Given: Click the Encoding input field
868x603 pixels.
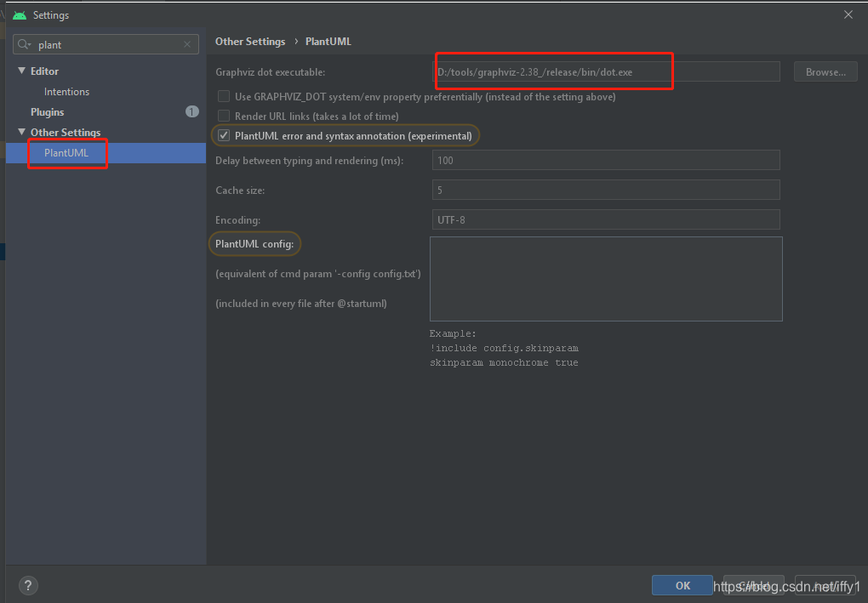Looking at the screenshot, I should [x=605, y=219].
